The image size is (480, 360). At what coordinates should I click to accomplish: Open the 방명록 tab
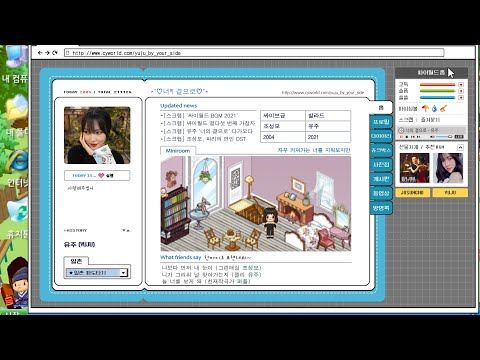(381, 208)
